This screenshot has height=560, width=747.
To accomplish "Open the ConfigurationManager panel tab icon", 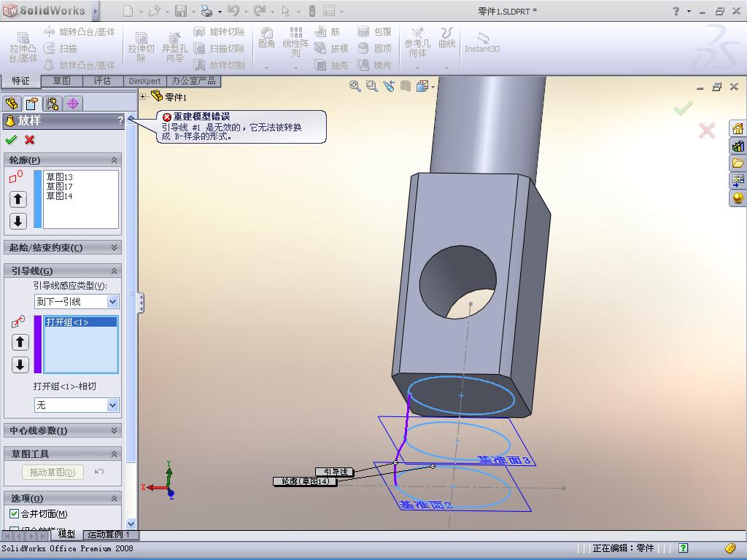I will tap(52, 104).
